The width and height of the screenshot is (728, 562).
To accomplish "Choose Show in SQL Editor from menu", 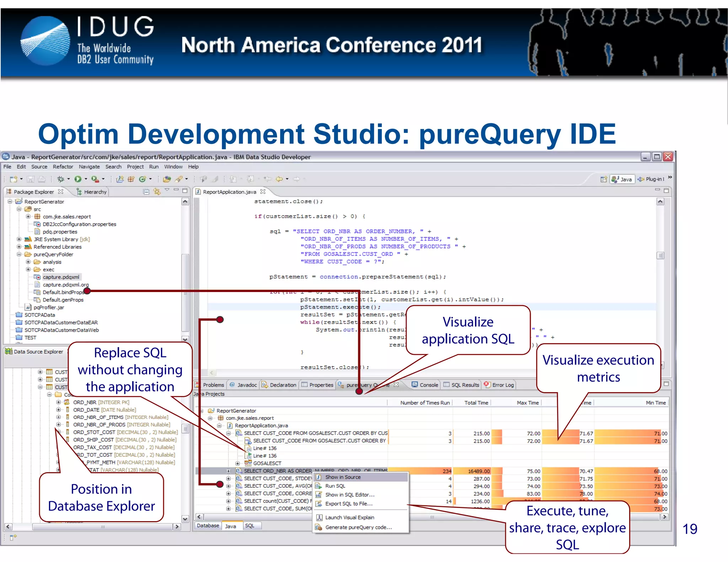I will point(360,495).
